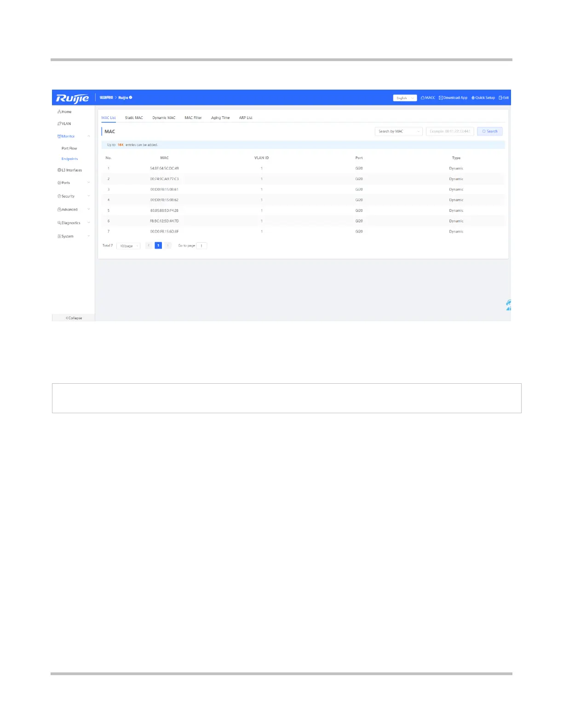Open Quick Setup
Image resolution: width=563 pixels, height=728 pixels.
[x=483, y=98]
